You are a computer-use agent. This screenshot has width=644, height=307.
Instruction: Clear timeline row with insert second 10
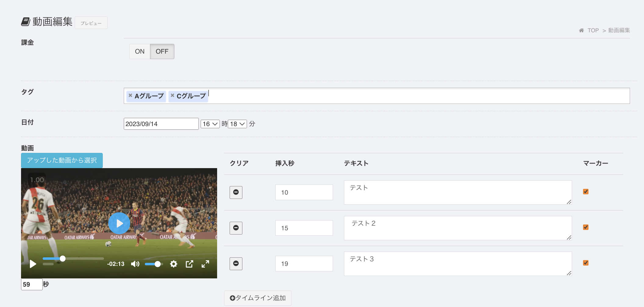(x=236, y=192)
